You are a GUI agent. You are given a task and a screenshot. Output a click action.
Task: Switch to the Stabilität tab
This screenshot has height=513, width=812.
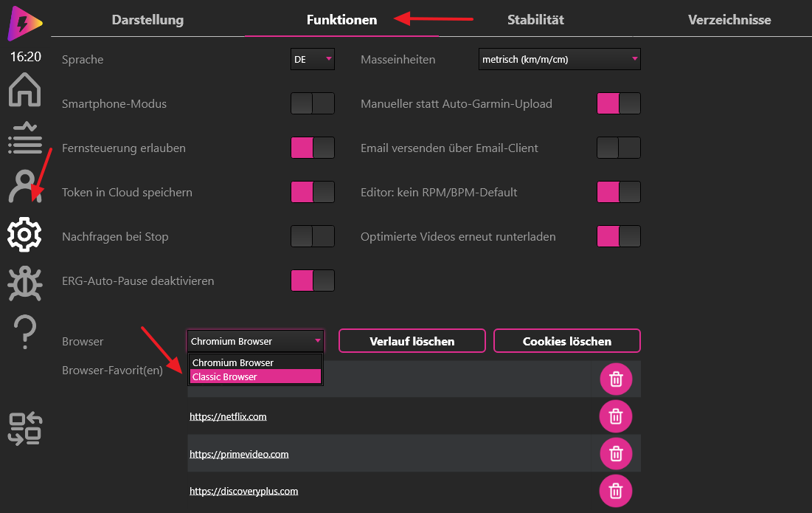point(535,20)
